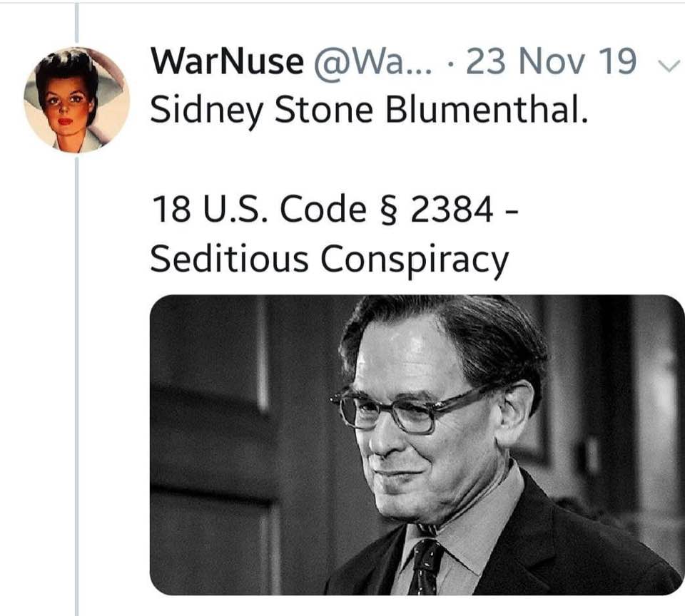Viewport: 685px width, 616px height.
Task: Select the "Seditious Conspiracy" text line
Action: (329, 260)
